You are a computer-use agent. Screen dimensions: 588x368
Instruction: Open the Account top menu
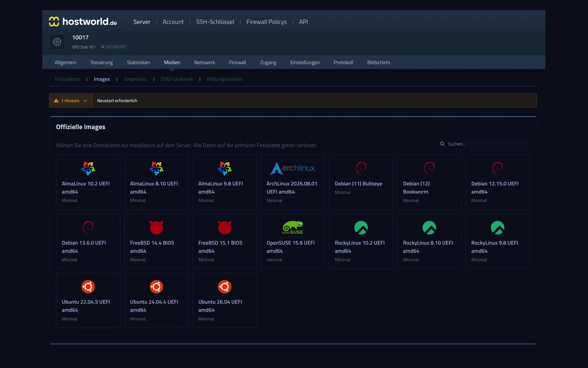tap(173, 22)
